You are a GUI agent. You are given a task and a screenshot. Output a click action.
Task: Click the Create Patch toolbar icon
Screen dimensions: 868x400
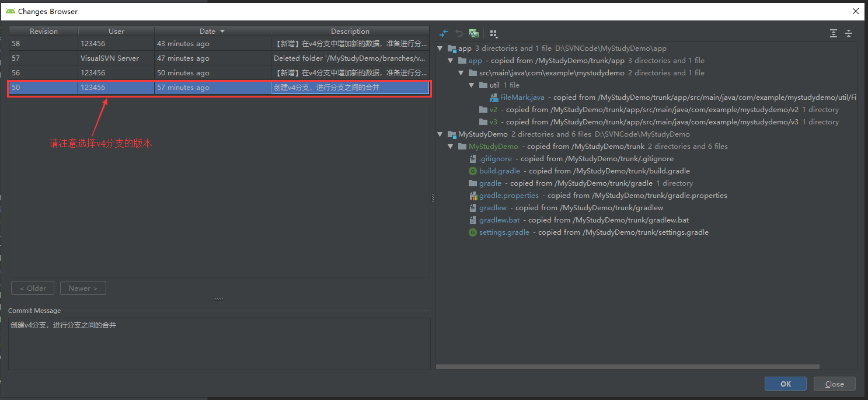tap(474, 33)
